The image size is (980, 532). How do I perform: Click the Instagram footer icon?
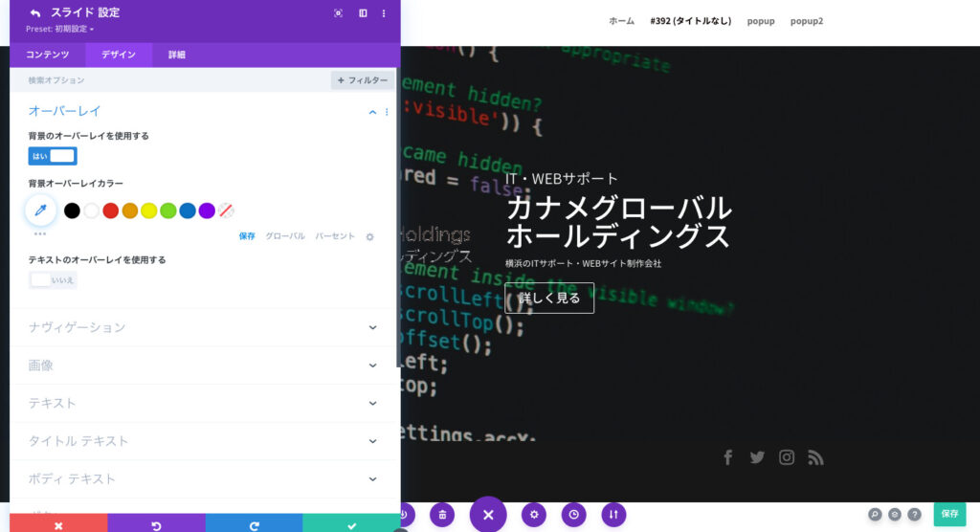787,457
